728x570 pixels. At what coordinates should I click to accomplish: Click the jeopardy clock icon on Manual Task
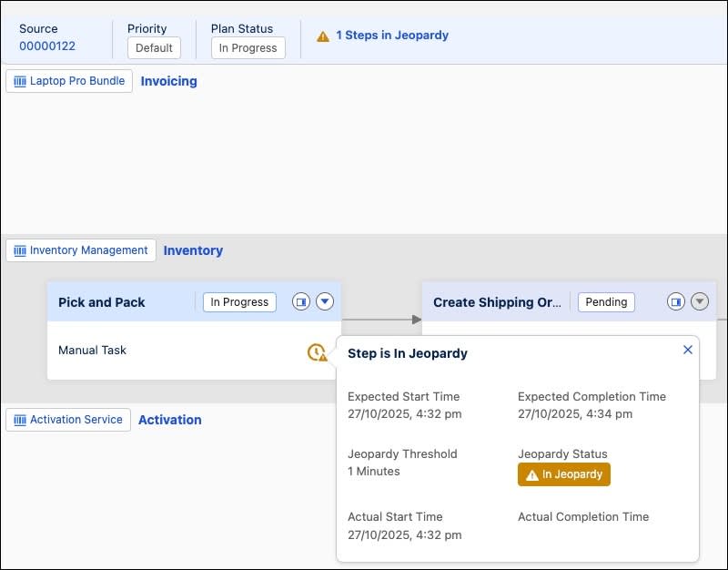(317, 352)
